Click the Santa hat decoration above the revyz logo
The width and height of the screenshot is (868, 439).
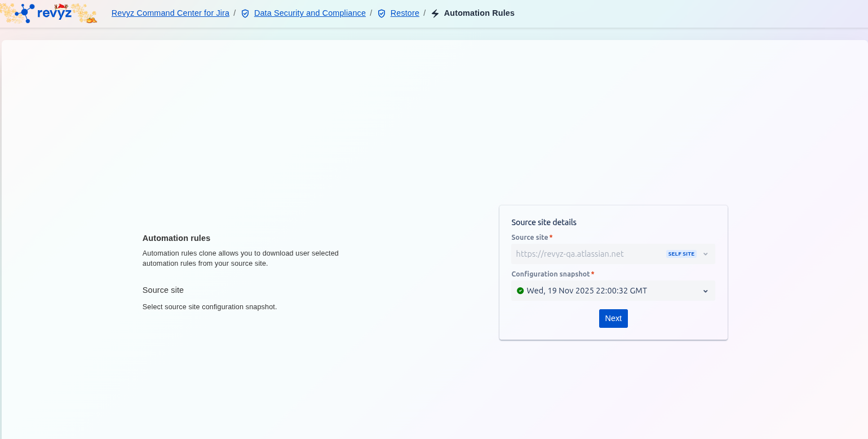point(61,6)
